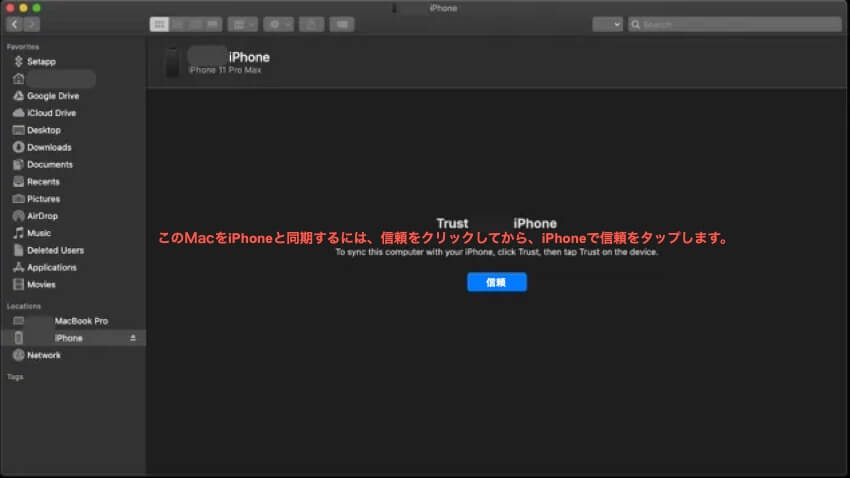
Task: Click the Edit Tags toolbar button
Action: pyautogui.click(x=342, y=24)
